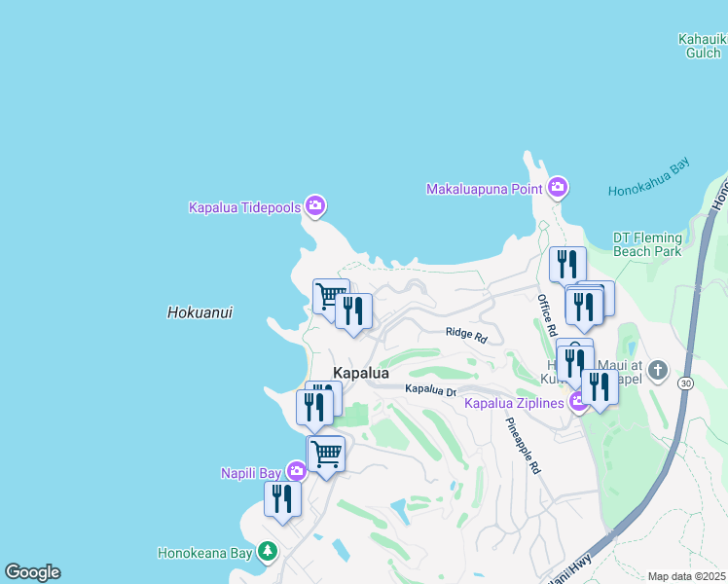728x584 pixels.
Task: Click the chapel cross icon
Action: click(658, 371)
